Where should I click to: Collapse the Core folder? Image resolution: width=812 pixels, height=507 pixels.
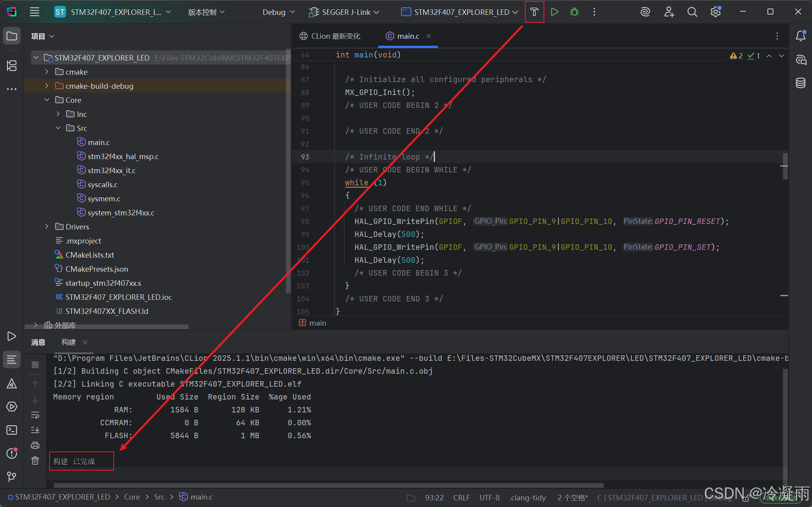[x=47, y=100]
